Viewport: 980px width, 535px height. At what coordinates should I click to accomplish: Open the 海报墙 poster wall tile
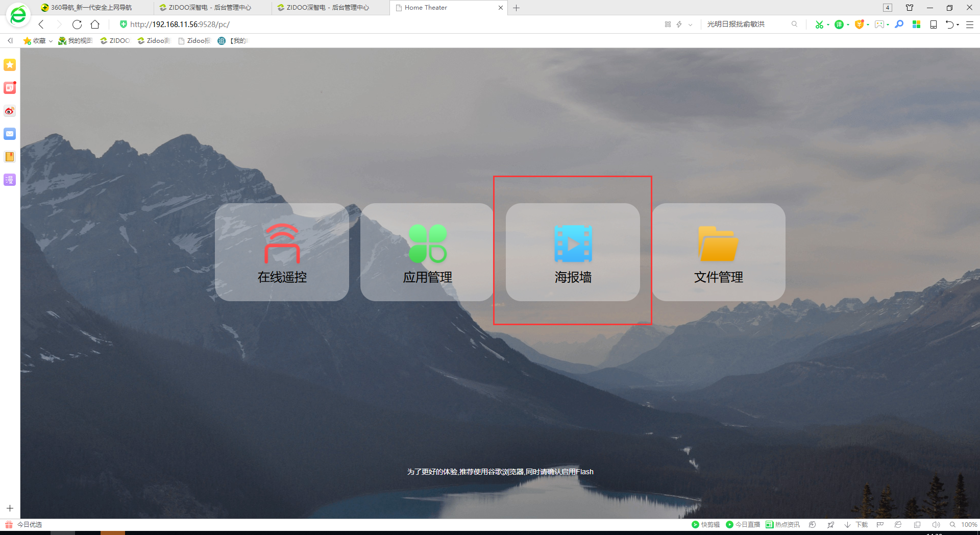click(x=573, y=252)
